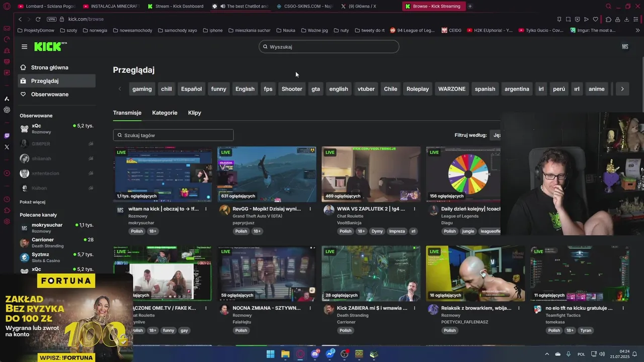Select Przeglądaj in sidebar

57,80
